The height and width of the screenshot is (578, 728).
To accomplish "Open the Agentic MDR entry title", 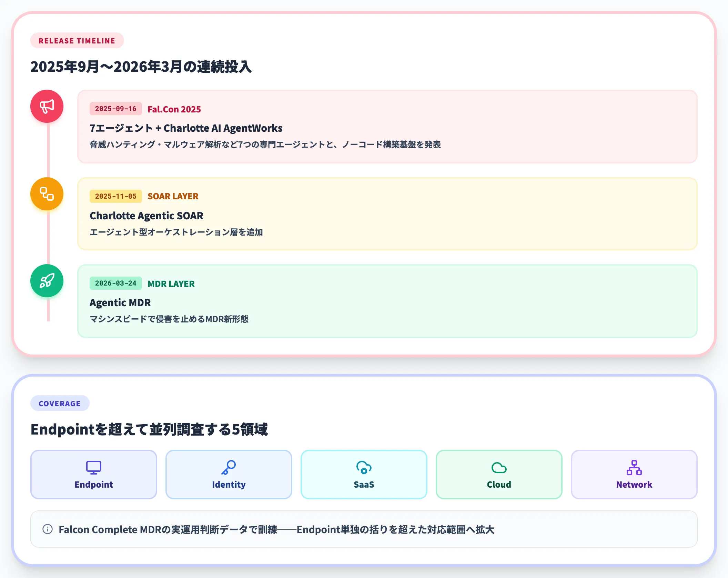I will (120, 303).
